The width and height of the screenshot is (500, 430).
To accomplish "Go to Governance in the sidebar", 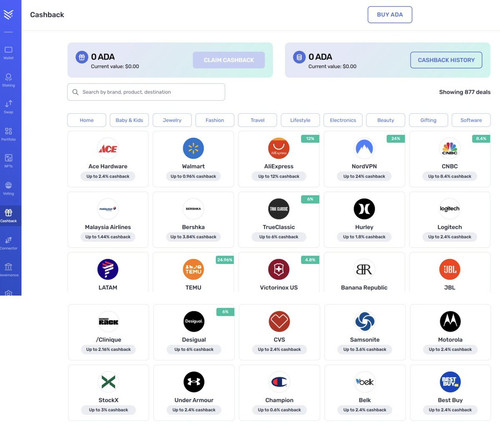I will [8, 270].
